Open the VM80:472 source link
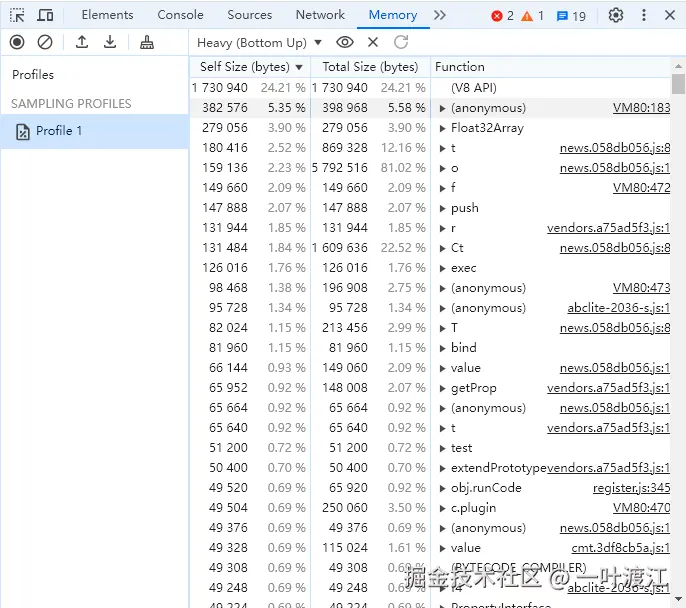The height and width of the screenshot is (608, 686). [641, 188]
